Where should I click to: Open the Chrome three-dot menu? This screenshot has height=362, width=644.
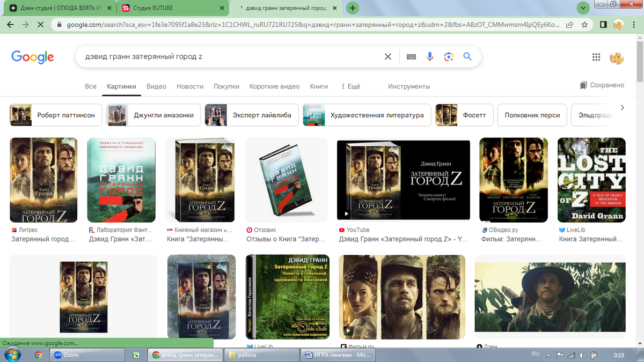(634, 25)
